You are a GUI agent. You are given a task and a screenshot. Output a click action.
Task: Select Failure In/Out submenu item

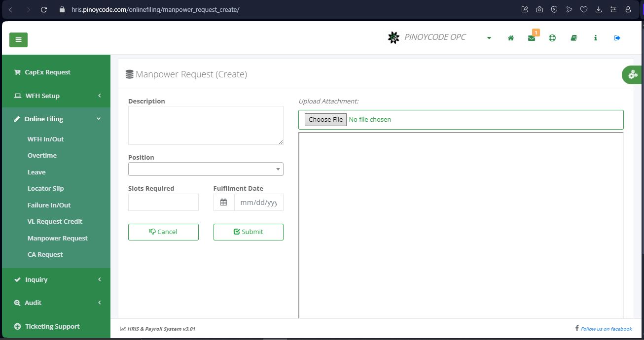[49, 205]
